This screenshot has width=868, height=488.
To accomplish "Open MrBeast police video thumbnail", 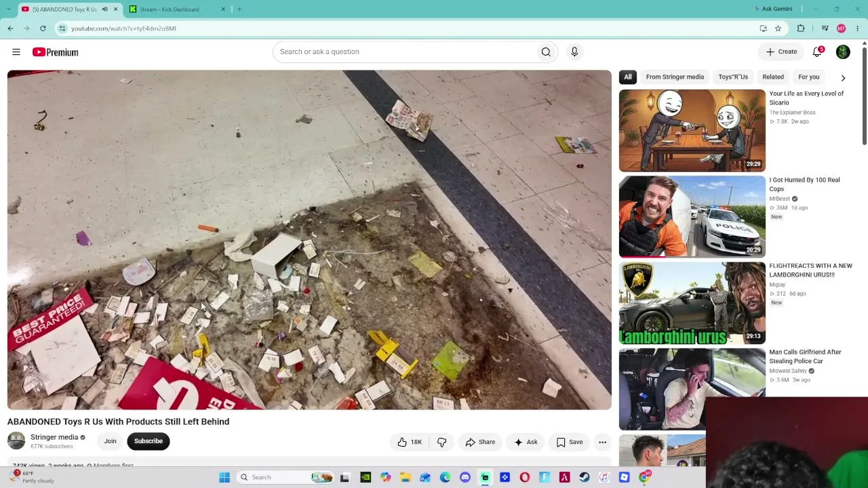I will pos(692,217).
